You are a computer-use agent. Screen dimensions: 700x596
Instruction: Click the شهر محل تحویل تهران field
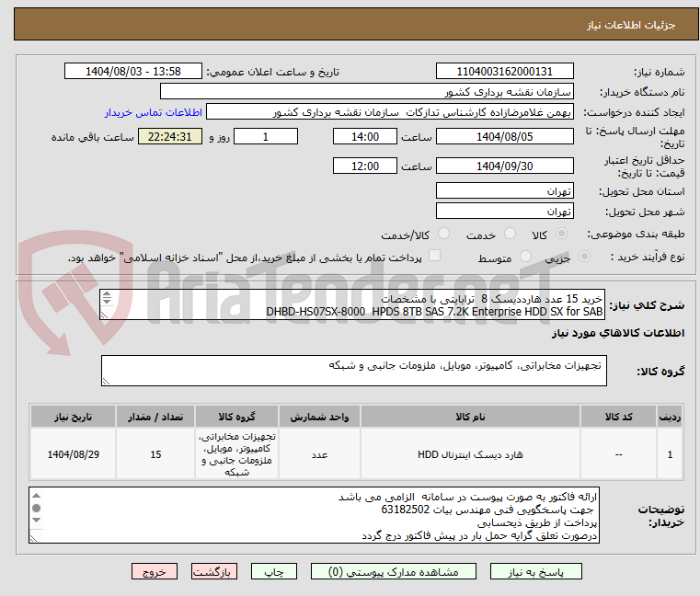pos(504,212)
